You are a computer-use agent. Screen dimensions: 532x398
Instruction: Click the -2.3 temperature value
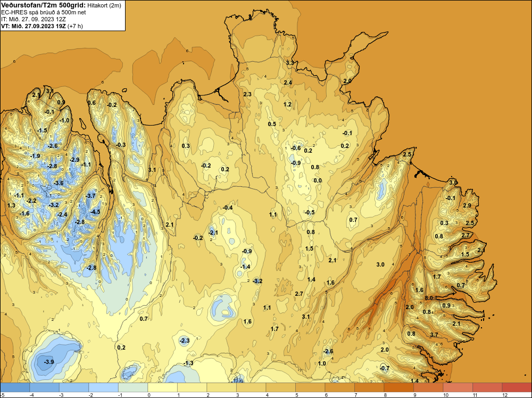[x=184, y=341]
